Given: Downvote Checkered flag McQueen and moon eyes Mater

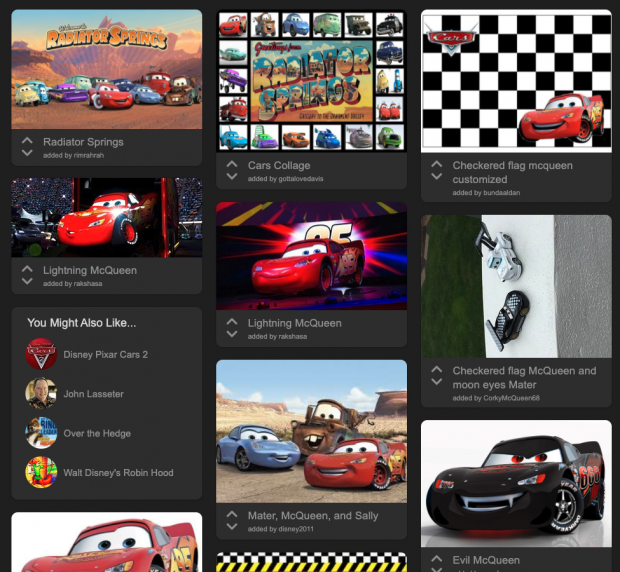Looking at the screenshot, I should (437, 381).
